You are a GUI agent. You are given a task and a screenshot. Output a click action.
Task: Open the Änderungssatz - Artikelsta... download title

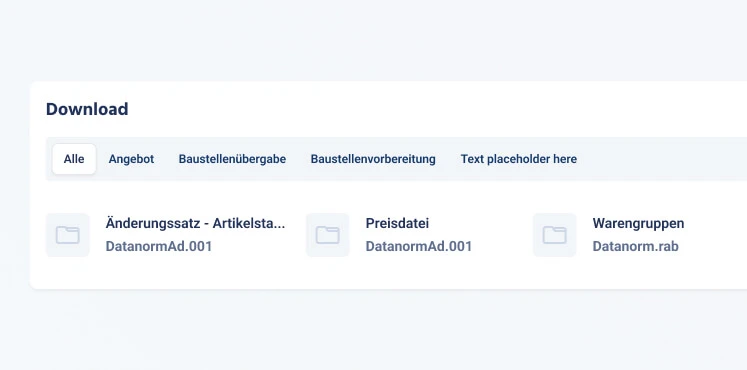coord(195,223)
